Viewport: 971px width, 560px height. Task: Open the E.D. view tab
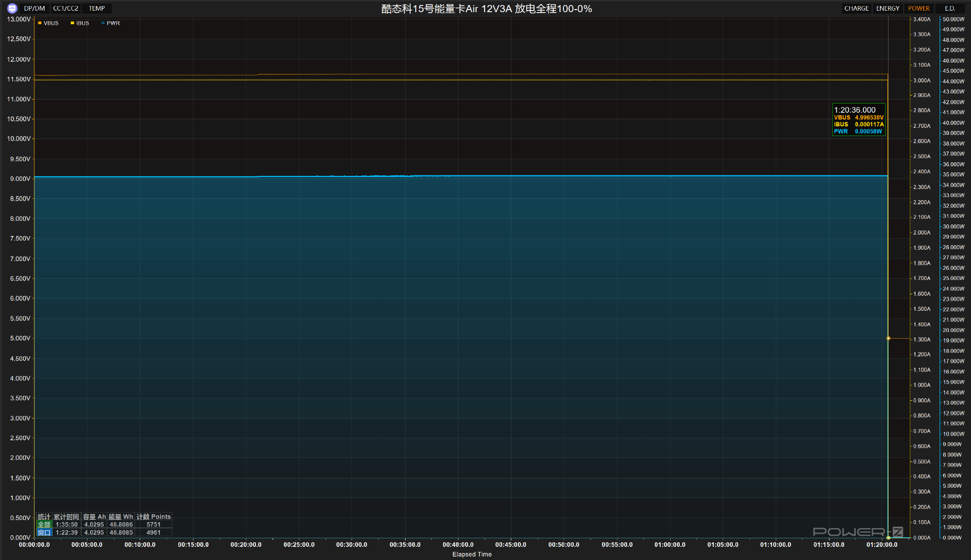coord(950,9)
